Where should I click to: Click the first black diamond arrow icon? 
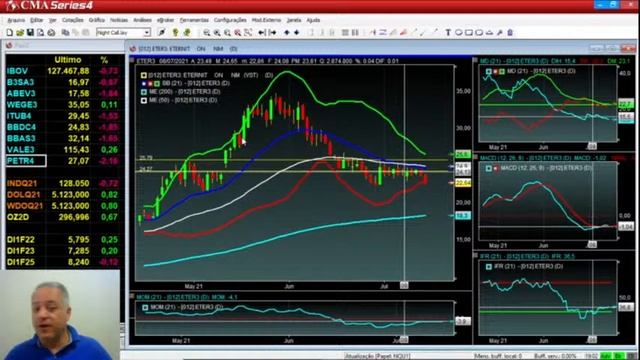pyautogui.click(x=287, y=33)
